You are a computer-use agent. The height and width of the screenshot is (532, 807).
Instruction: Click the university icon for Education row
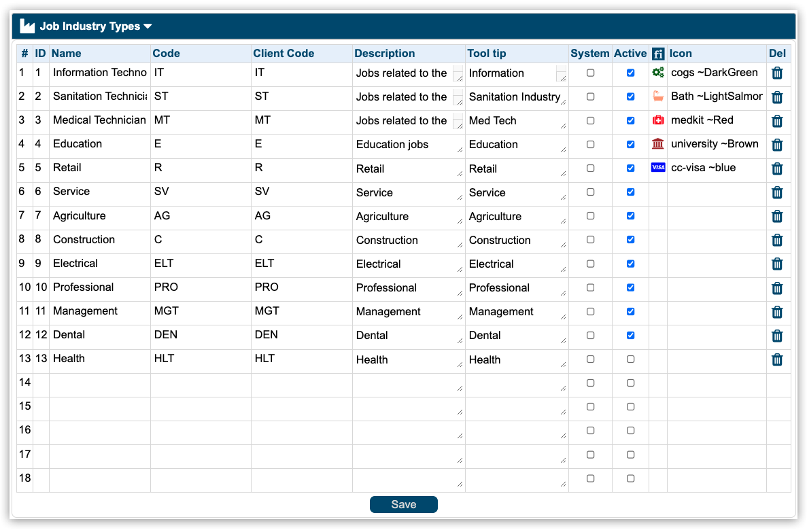[x=657, y=144]
